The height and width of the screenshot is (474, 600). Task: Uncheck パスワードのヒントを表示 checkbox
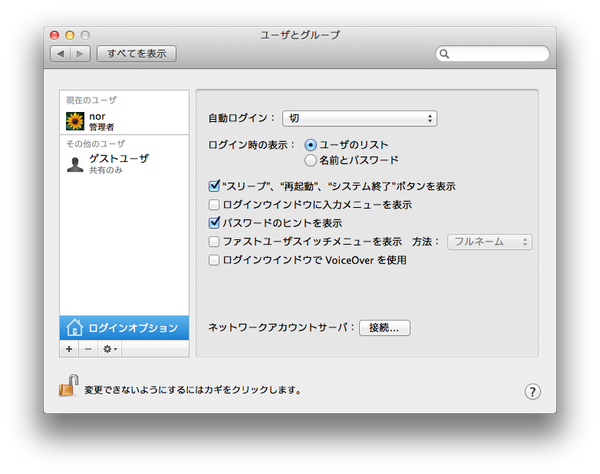(x=214, y=223)
